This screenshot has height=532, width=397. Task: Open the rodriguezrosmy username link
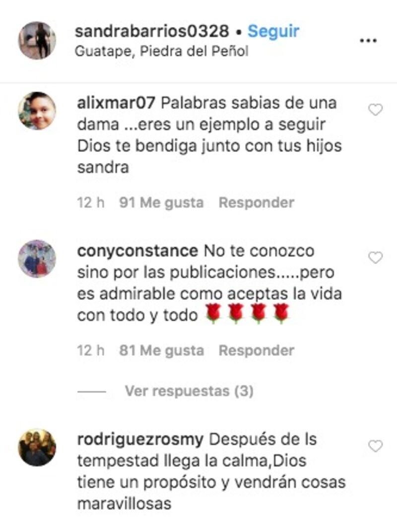point(140,440)
